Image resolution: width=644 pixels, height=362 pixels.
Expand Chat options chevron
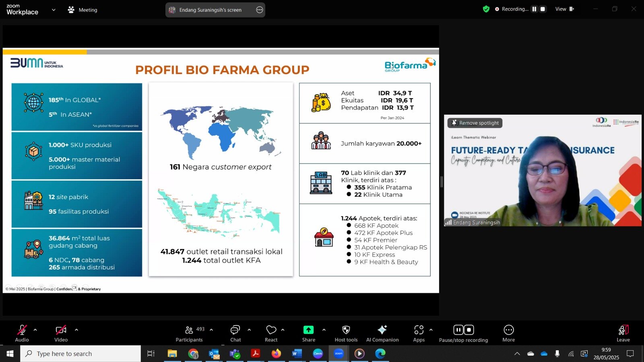(249, 330)
